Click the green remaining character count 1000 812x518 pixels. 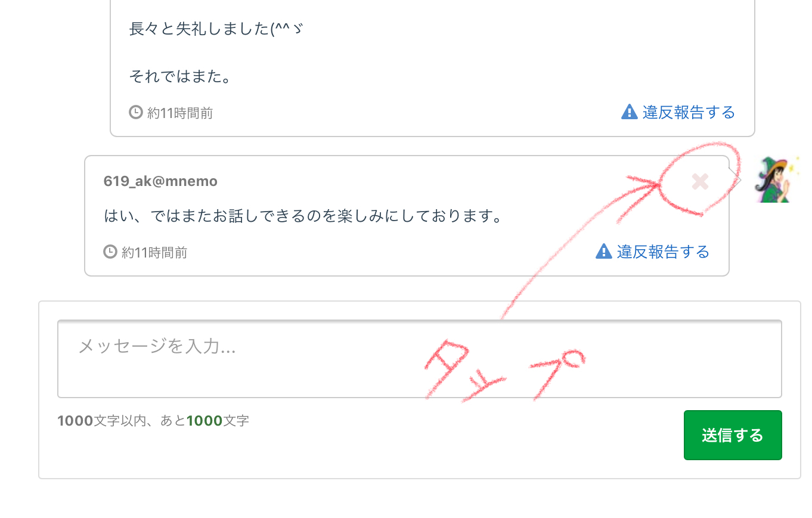(x=204, y=421)
